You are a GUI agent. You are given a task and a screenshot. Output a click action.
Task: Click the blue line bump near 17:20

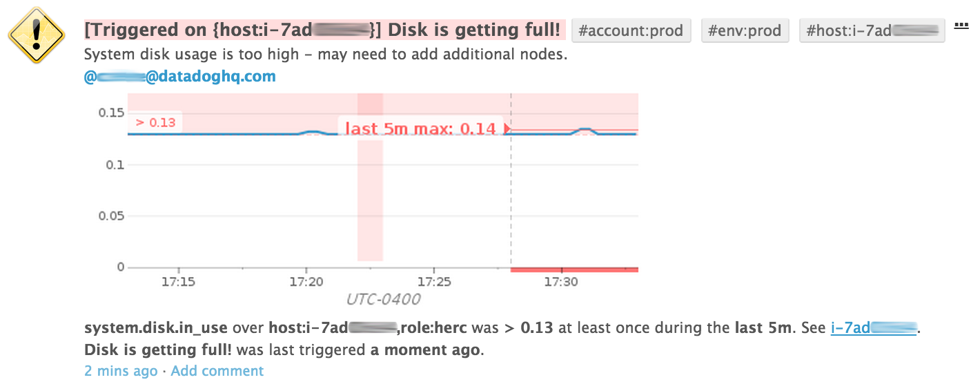tap(312, 132)
